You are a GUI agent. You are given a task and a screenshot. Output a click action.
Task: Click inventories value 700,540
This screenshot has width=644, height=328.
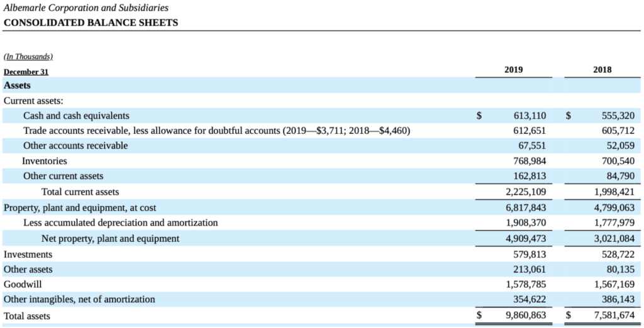point(618,161)
